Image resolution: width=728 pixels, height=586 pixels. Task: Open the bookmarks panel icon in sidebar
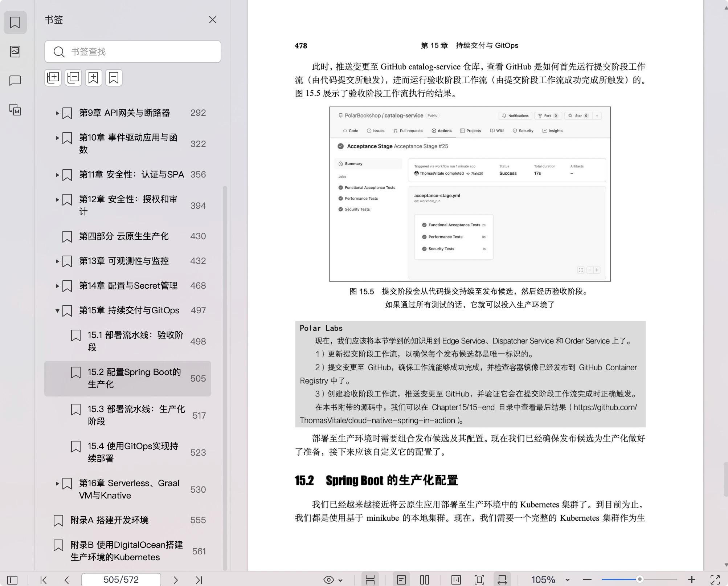15,23
